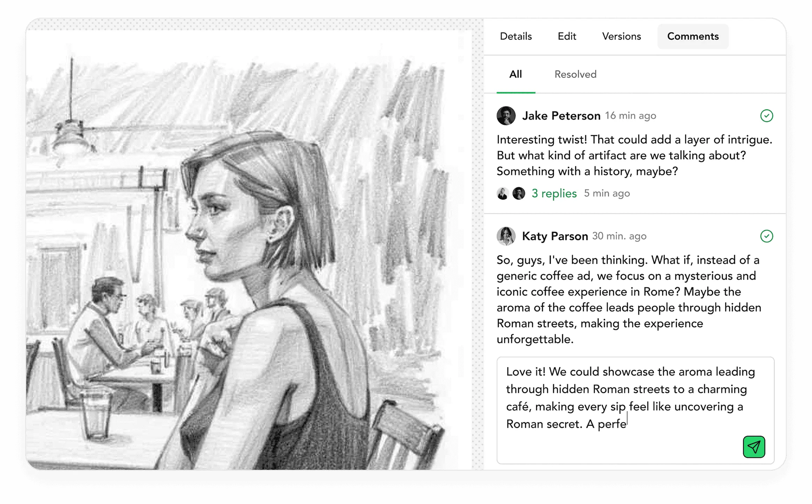Show All comments filter
Screen dimensions: 812x504
pyautogui.click(x=515, y=74)
